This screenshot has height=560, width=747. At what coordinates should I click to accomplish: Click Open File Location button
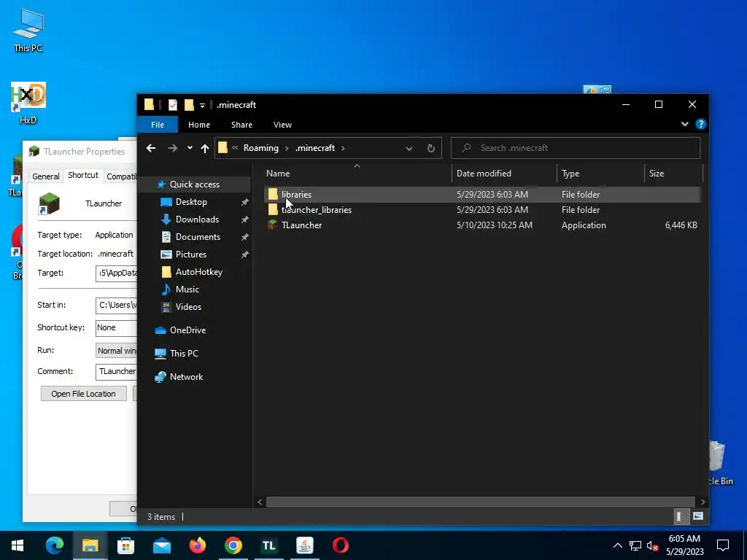[83, 394]
